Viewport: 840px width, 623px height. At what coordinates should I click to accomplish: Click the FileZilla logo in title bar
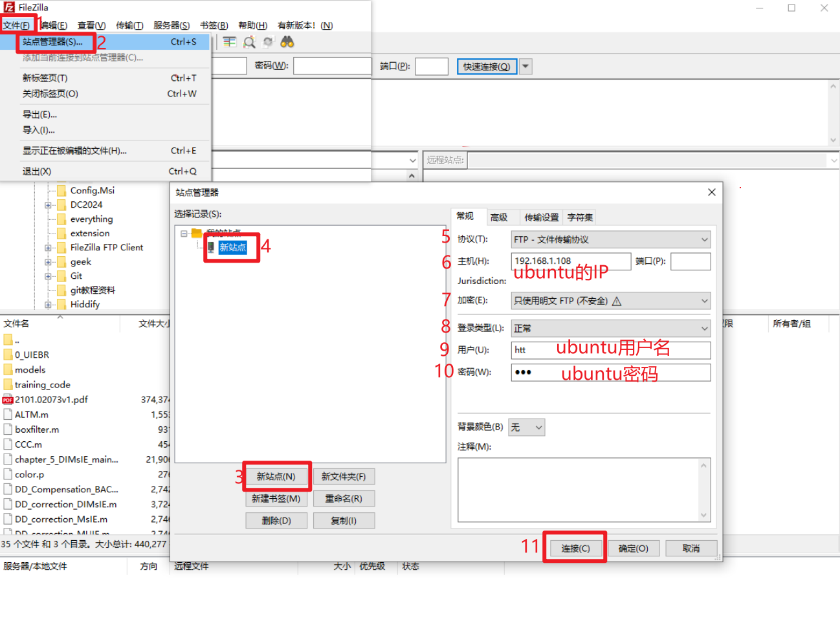(x=9, y=7)
